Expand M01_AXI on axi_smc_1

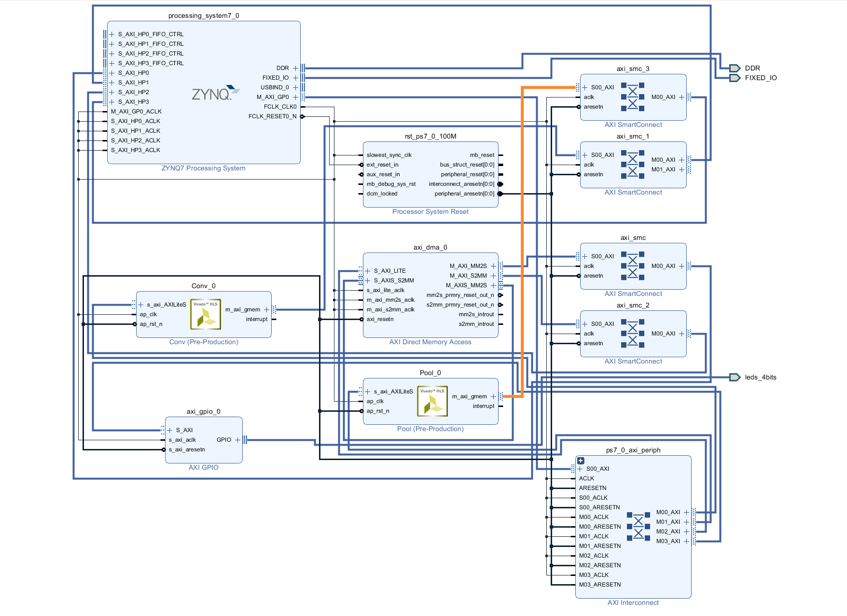[681, 169]
